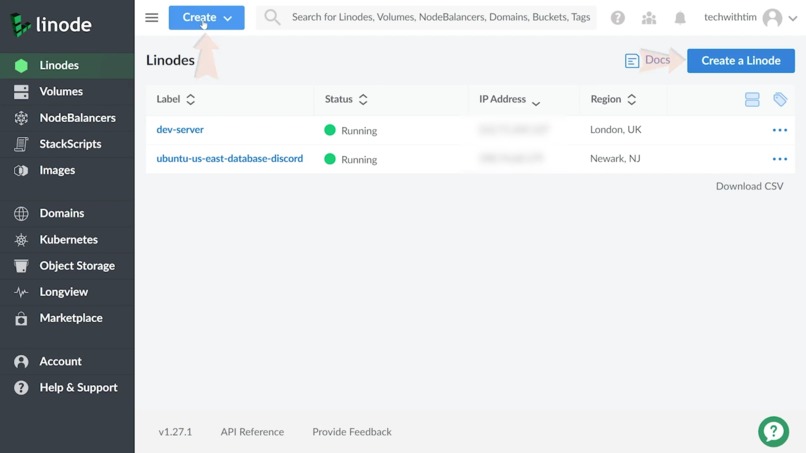Open Account in sidebar
Screen dimensions: 806x453
(67, 361)
